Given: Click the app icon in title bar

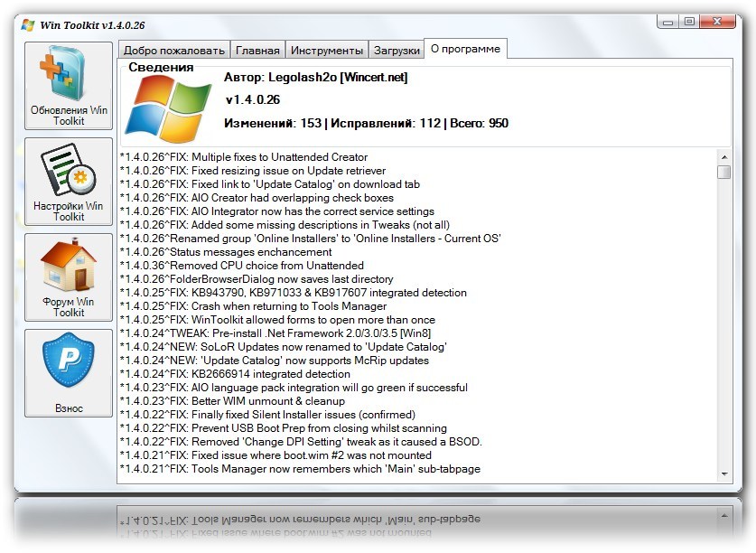Looking at the screenshot, I should (28, 24).
